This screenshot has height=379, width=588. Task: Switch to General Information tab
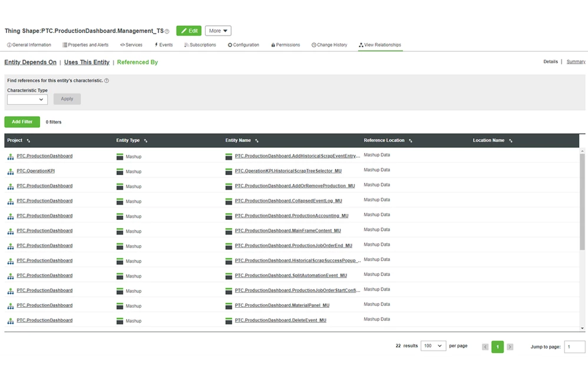click(29, 45)
